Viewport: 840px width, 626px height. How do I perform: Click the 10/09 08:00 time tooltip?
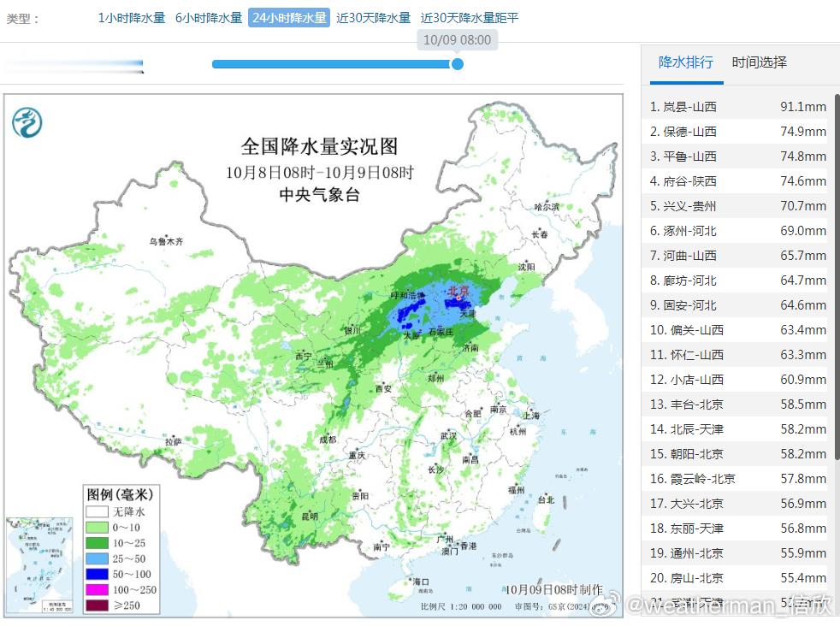click(x=457, y=40)
